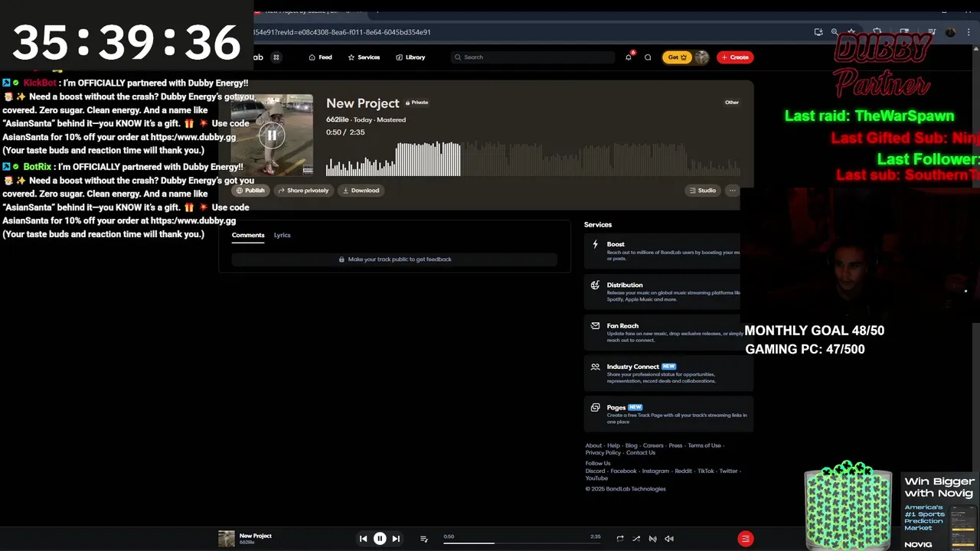Open the Distribution service card title
Screen dimensions: 980x551
[625, 285]
